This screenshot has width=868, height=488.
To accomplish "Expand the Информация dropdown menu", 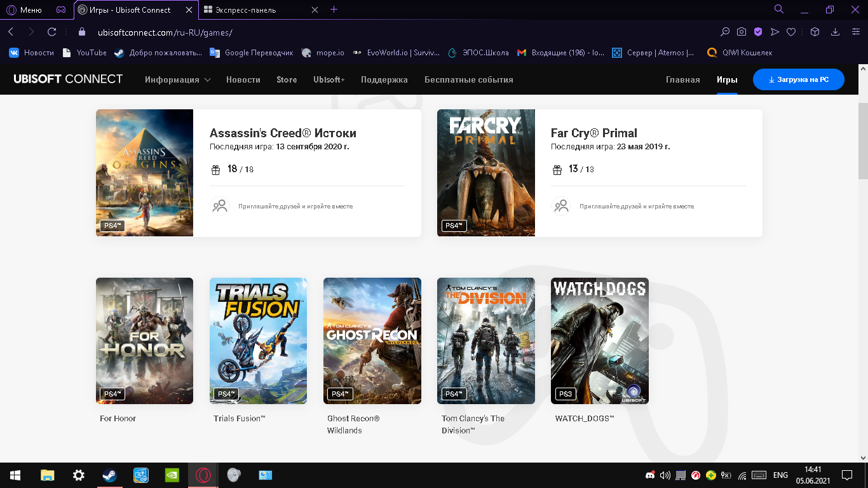I will 177,79.
